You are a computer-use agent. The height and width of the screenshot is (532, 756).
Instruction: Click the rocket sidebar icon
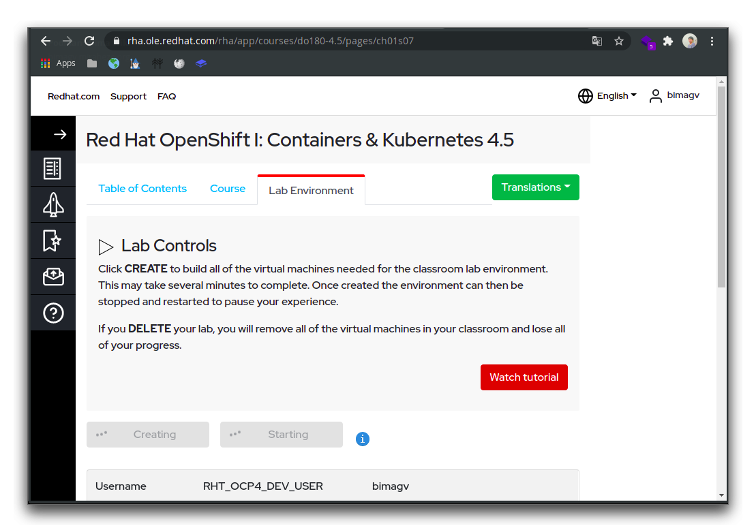coord(53,205)
